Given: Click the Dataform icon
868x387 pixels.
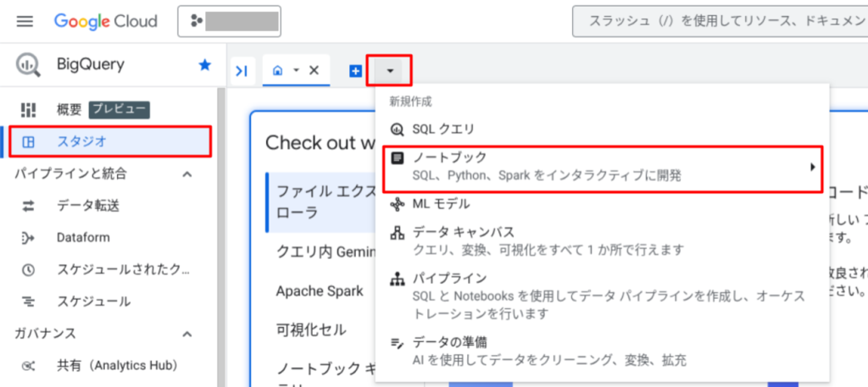Looking at the screenshot, I should [x=28, y=238].
